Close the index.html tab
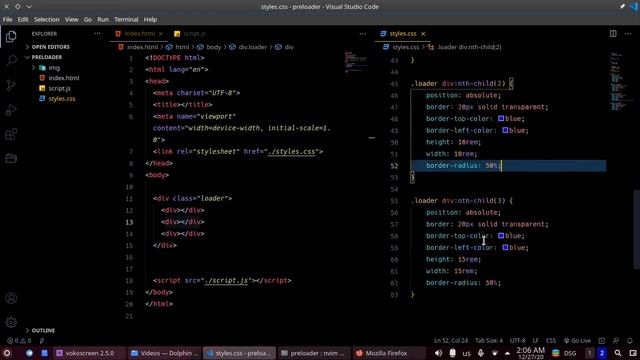This screenshot has width=640, height=360. tap(161, 33)
